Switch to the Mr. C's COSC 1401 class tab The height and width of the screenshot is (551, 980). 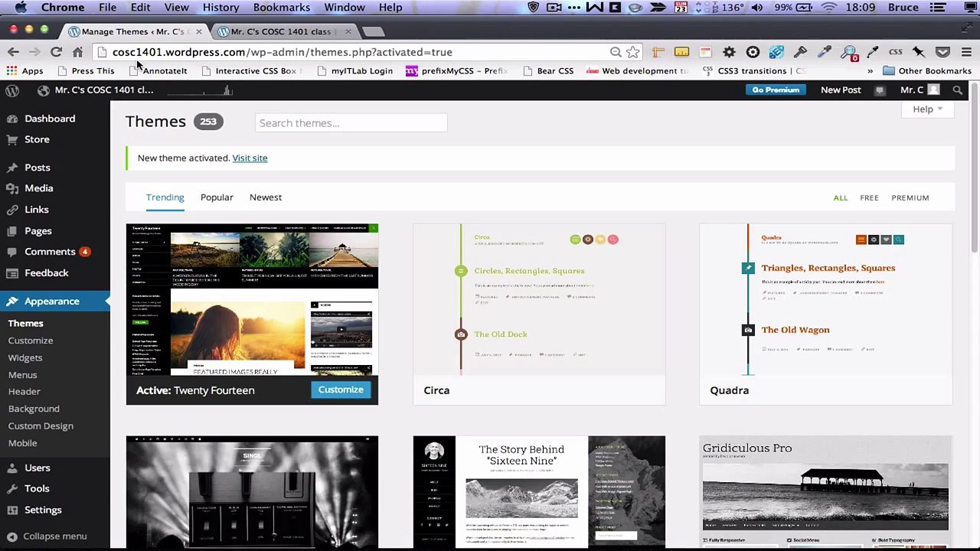coord(281,32)
